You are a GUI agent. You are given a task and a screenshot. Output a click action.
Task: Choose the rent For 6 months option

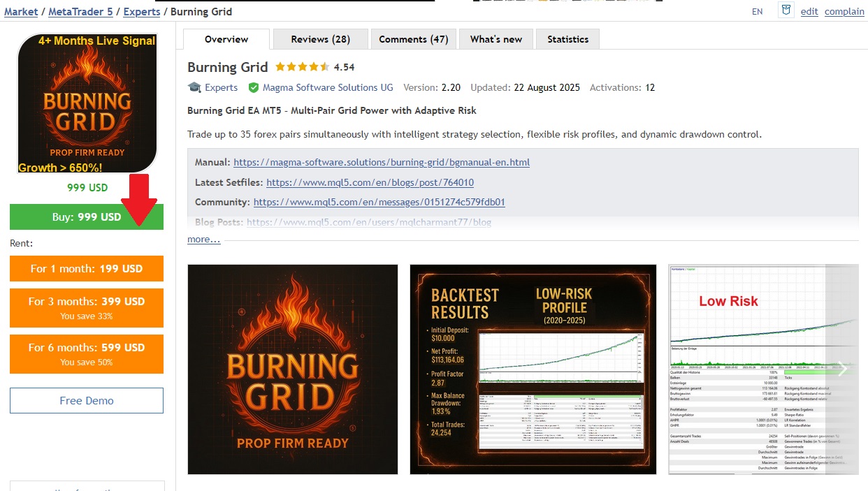click(87, 353)
